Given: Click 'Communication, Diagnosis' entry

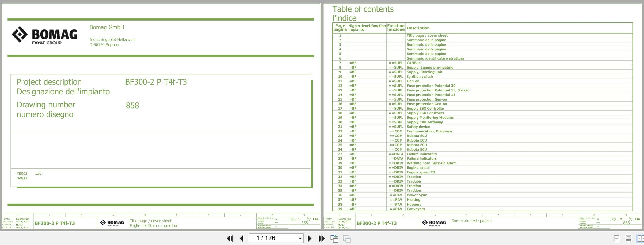Looking at the screenshot, I should [429, 131].
